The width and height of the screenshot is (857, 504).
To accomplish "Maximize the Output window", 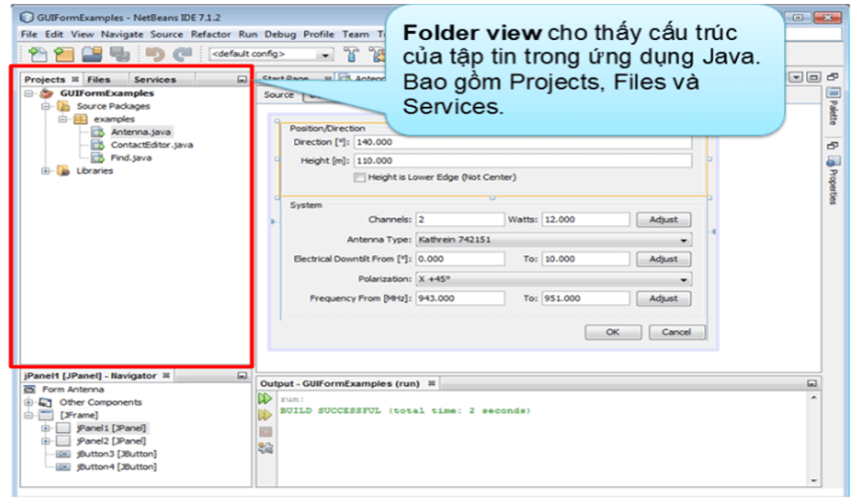I will pyautogui.click(x=810, y=385).
